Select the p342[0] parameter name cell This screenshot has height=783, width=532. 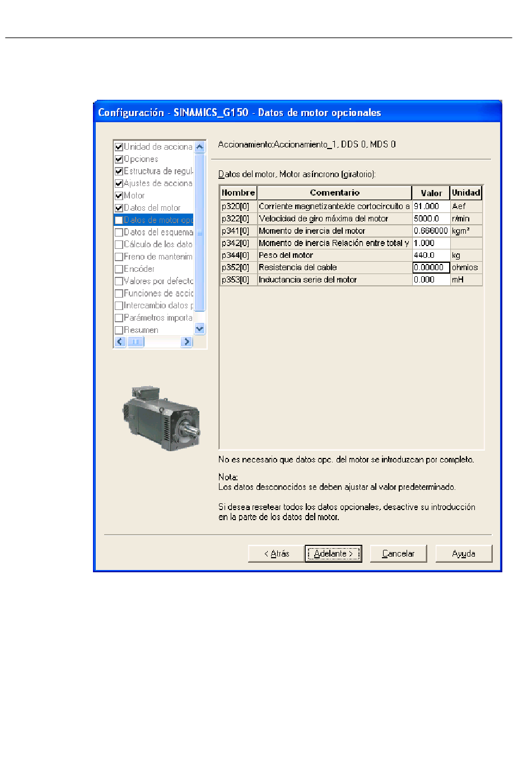pos(239,243)
